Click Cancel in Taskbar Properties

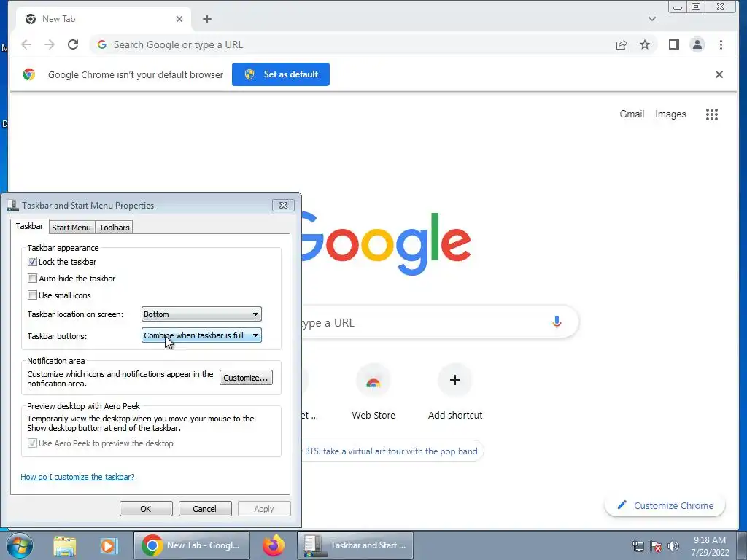pos(205,508)
